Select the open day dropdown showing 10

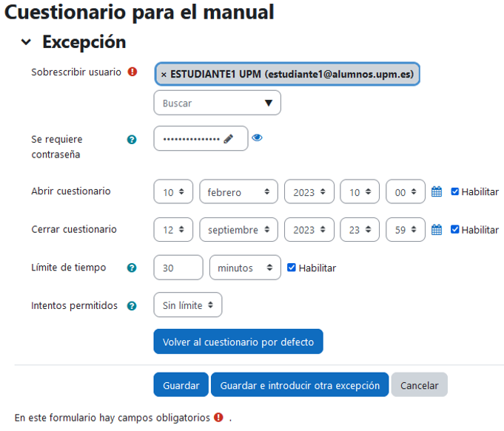pos(173,191)
